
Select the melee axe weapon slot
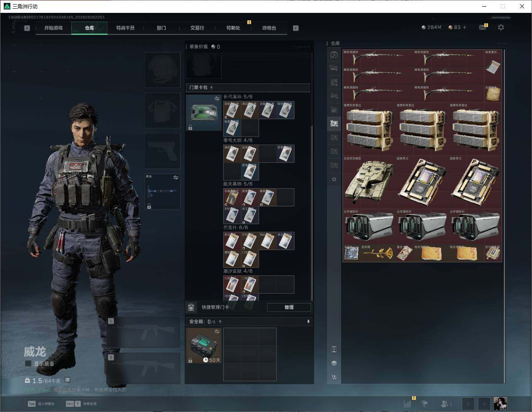point(162,191)
